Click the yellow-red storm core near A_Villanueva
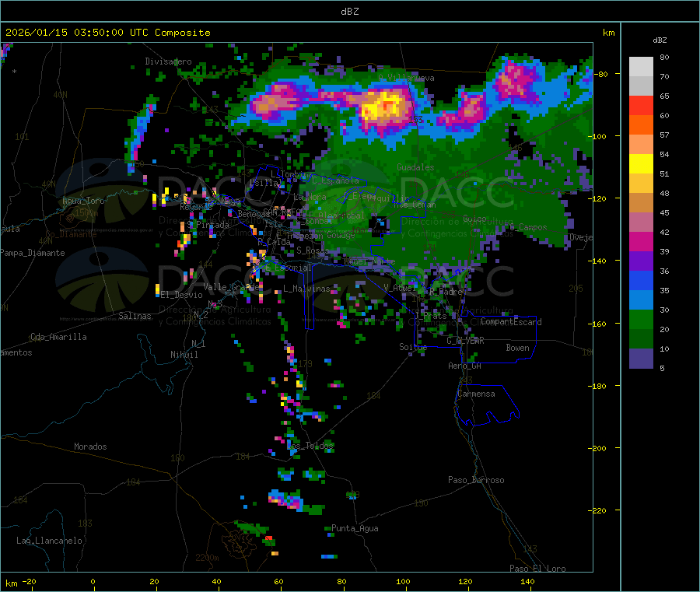Viewport: 700px width, 592px height. pyautogui.click(x=384, y=107)
